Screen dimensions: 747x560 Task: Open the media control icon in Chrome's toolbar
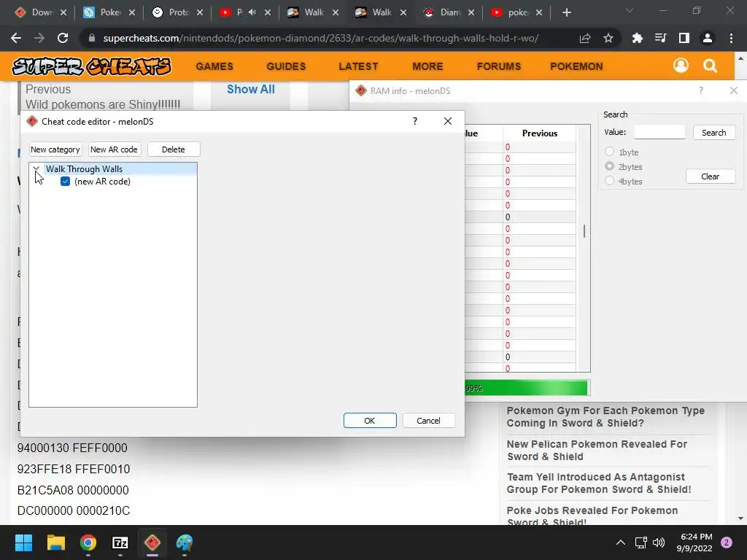(x=660, y=38)
